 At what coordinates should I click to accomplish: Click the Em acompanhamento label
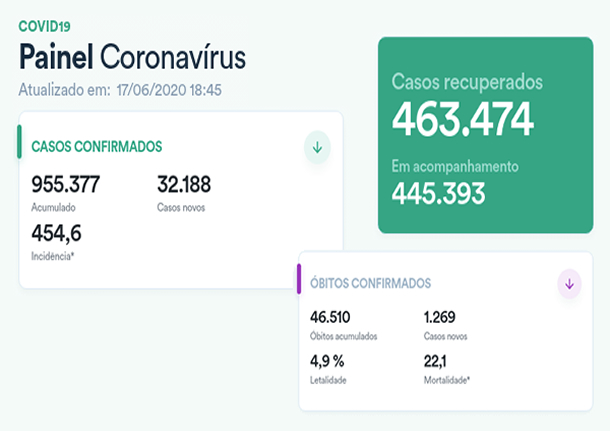click(455, 166)
